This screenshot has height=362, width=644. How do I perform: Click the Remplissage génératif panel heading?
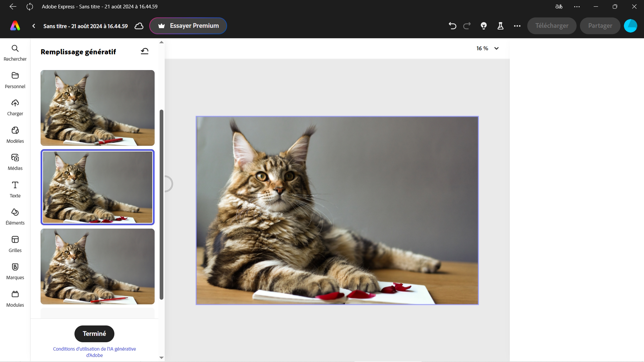point(78,52)
